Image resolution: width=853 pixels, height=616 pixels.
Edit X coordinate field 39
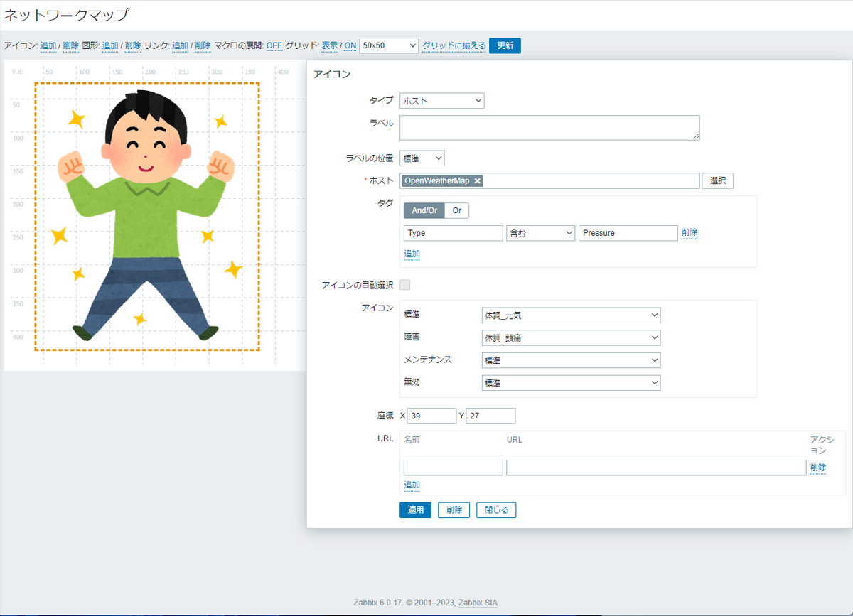pyautogui.click(x=431, y=416)
